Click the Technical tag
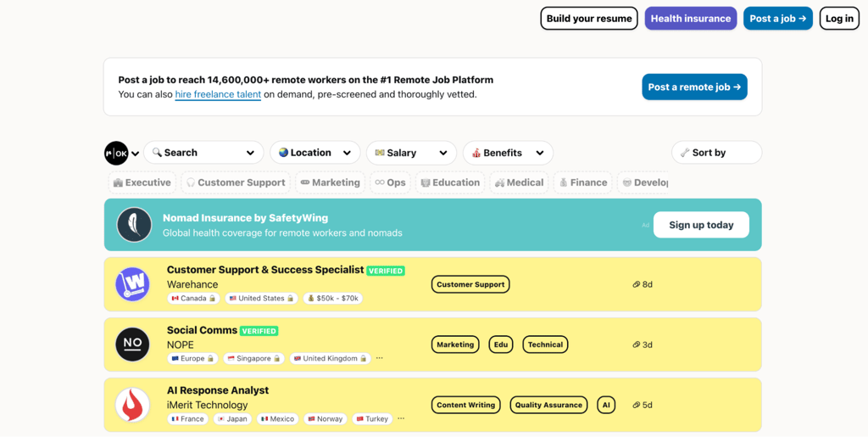Viewport: 868px width, 437px height. tap(545, 345)
